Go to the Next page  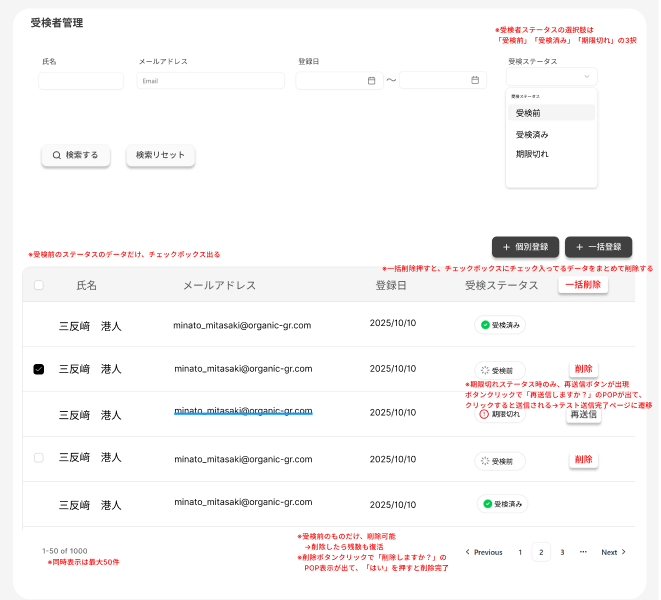pos(613,552)
